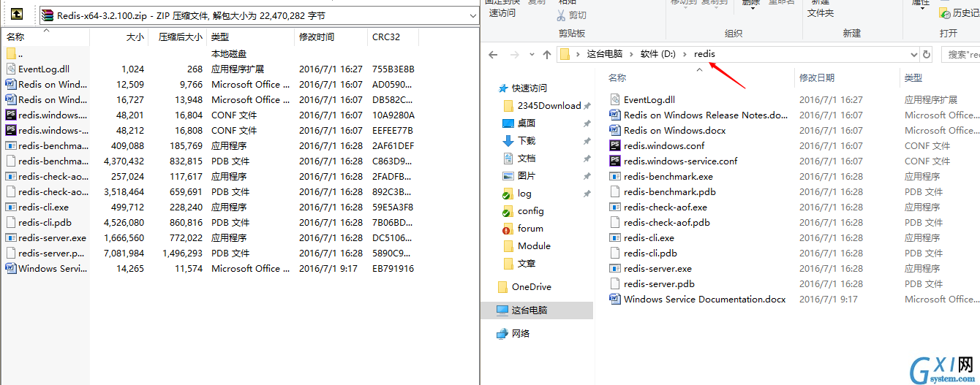Select Windows Servi... docx icon in archive list
The height and width of the screenshot is (385, 980).
pyautogui.click(x=11, y=268)
